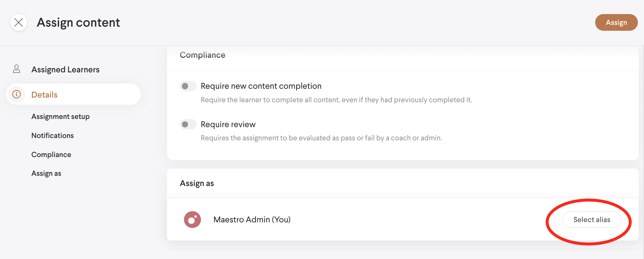
Task: Enable Require new content completion toggle
Action: tap(188, 86)
